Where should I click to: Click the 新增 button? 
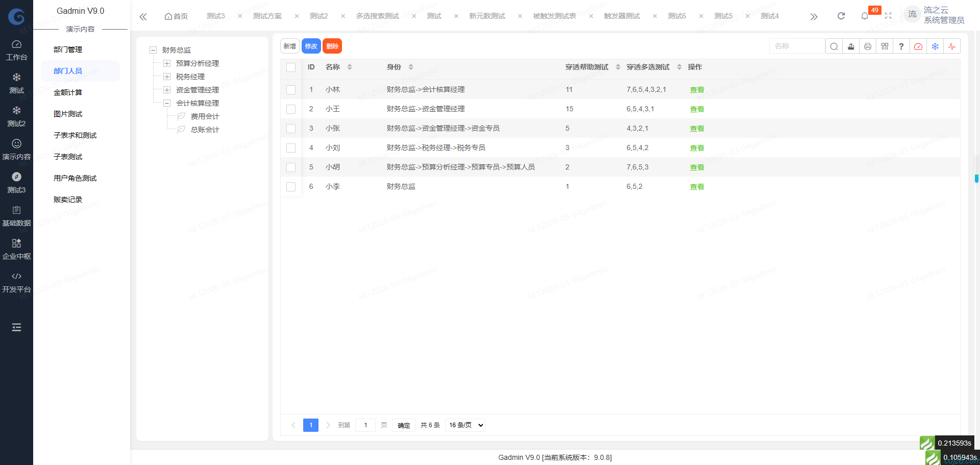[289, 46]
